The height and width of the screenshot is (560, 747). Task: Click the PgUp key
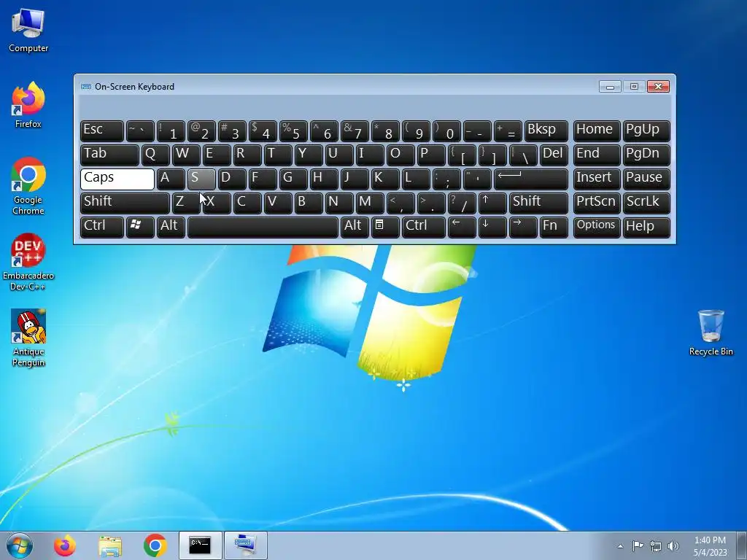(646, 131)
